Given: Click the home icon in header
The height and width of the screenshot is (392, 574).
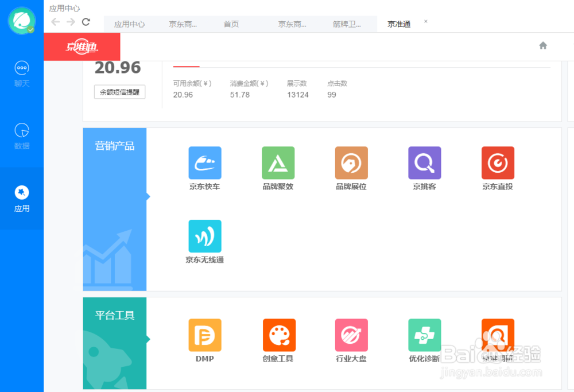Looking at the screenshot, I should (543, 45).
